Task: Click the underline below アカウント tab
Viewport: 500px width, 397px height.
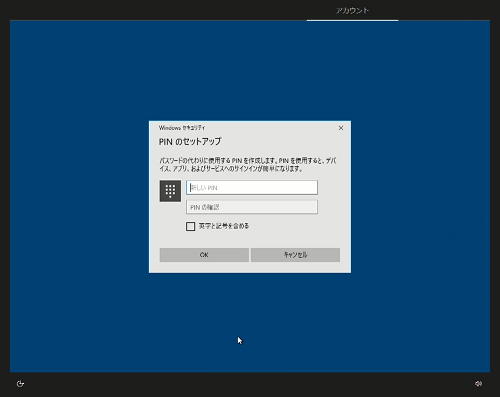Action: (x=352, y=20)
